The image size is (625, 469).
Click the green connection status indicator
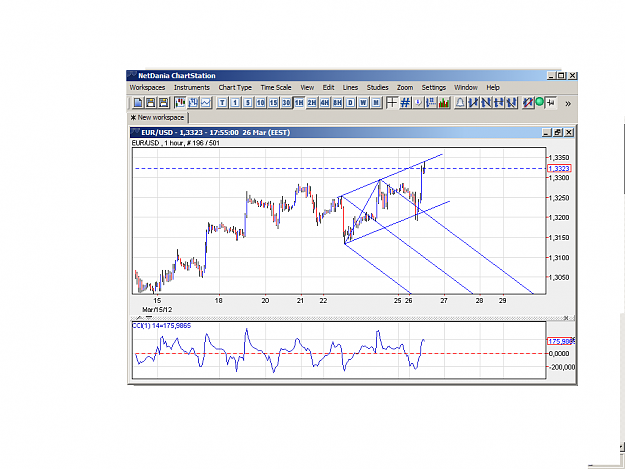(x=539, y=102)
